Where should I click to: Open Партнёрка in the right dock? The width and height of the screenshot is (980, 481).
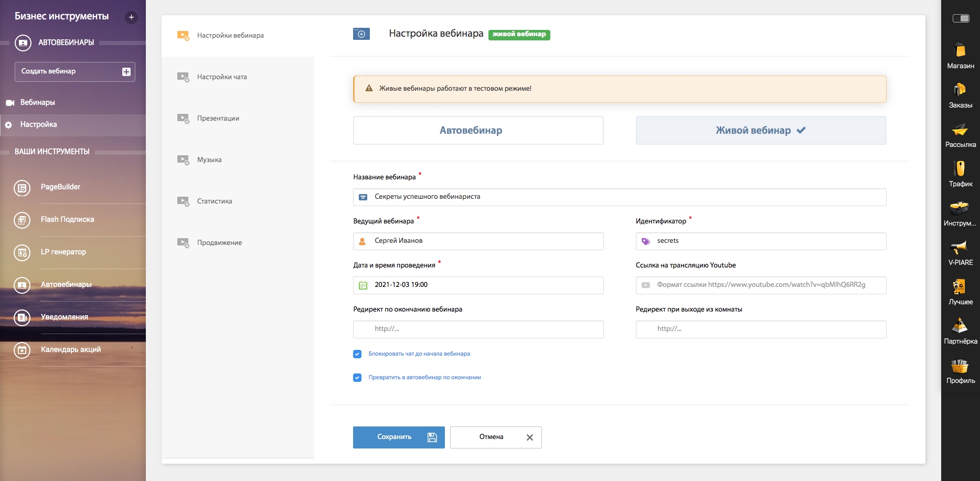(960, 331)
